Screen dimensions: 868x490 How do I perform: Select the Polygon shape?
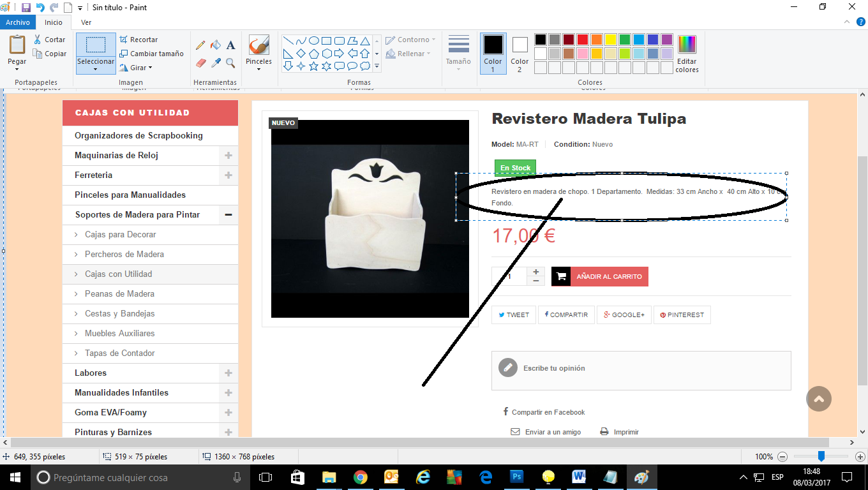[x=352, y=40]
